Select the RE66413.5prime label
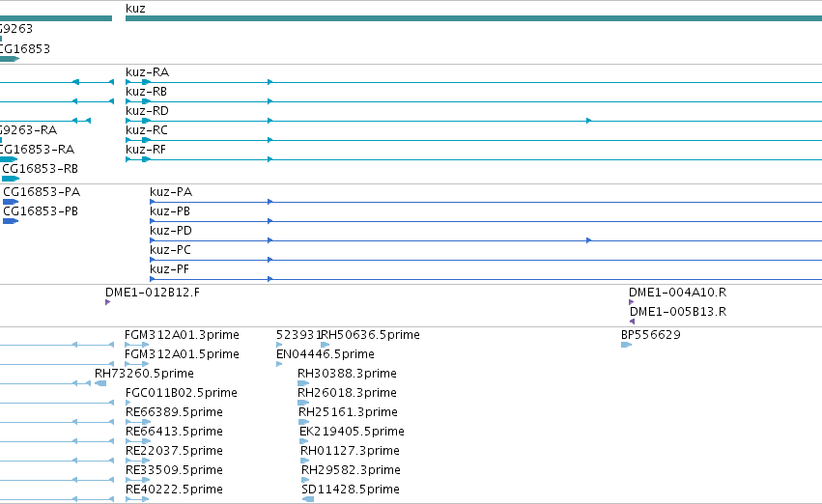822x504 pixels. [x=174, y=433]
